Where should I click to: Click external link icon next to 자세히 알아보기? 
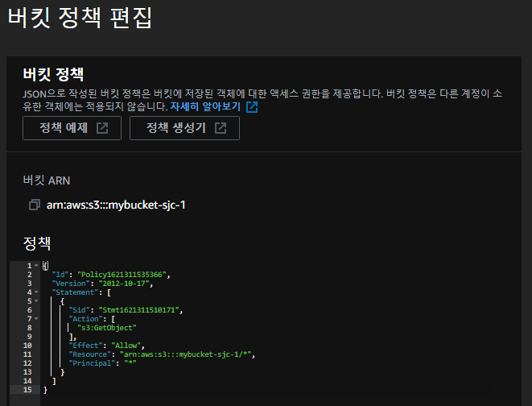pos(252,106)
